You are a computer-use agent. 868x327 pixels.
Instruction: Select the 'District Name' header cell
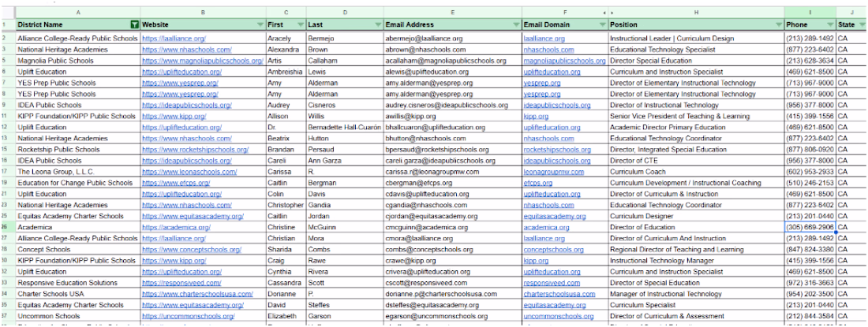pos(77,25)
